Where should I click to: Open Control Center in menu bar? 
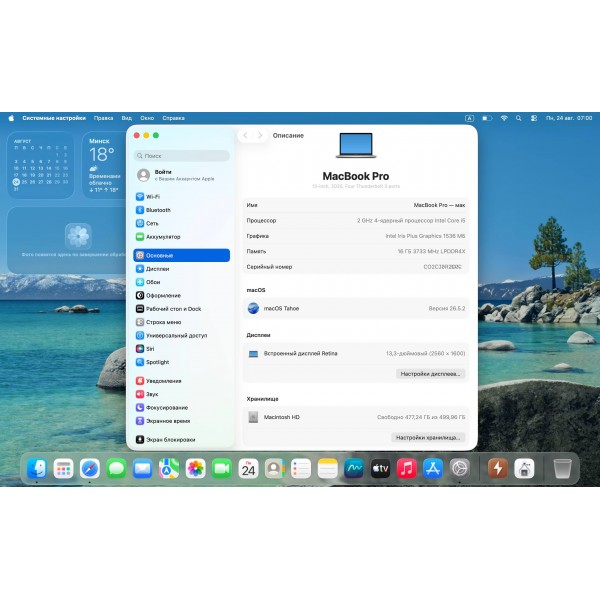coord(534,118)
